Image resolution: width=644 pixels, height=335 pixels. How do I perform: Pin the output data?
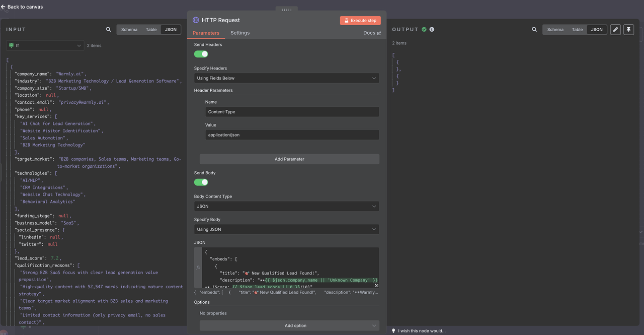pos(628,29)
